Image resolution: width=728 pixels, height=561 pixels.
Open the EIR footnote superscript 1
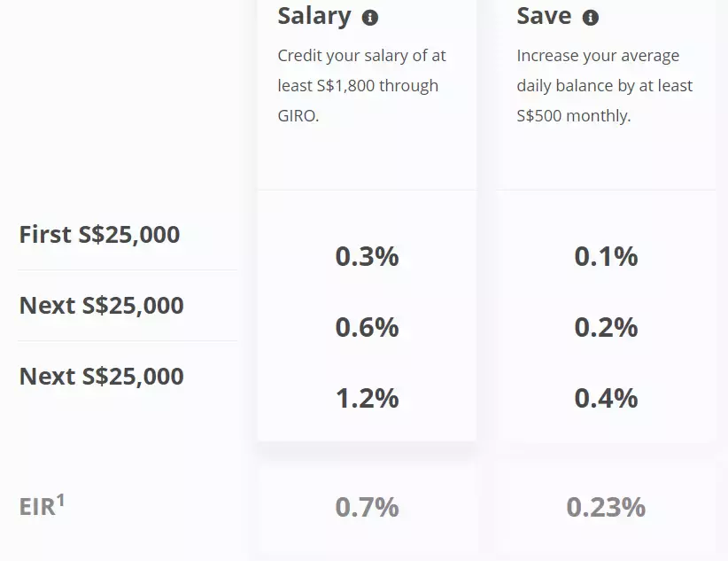[x=61, y=500]
